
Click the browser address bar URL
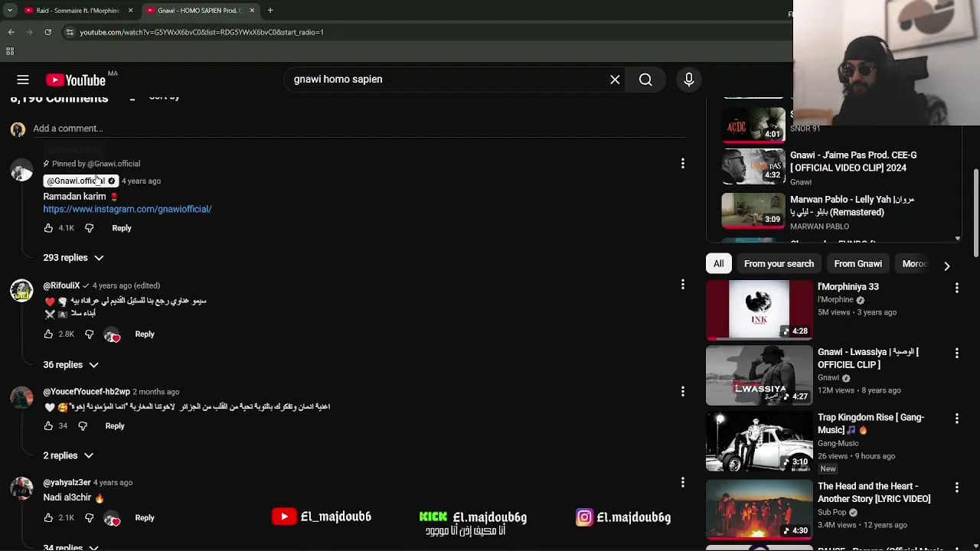point(201,32)
